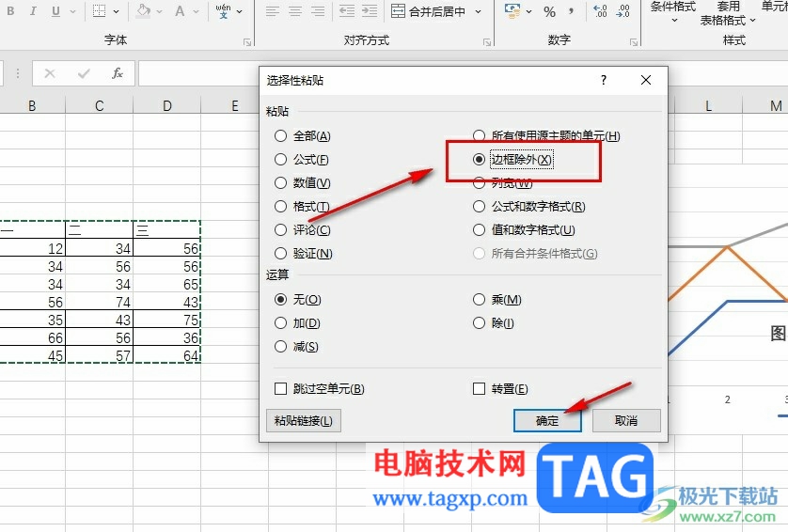Image resolution: width=788 pixels, height=532 pixels.
Task: Decrease decimal places
Action: [623, 11]
